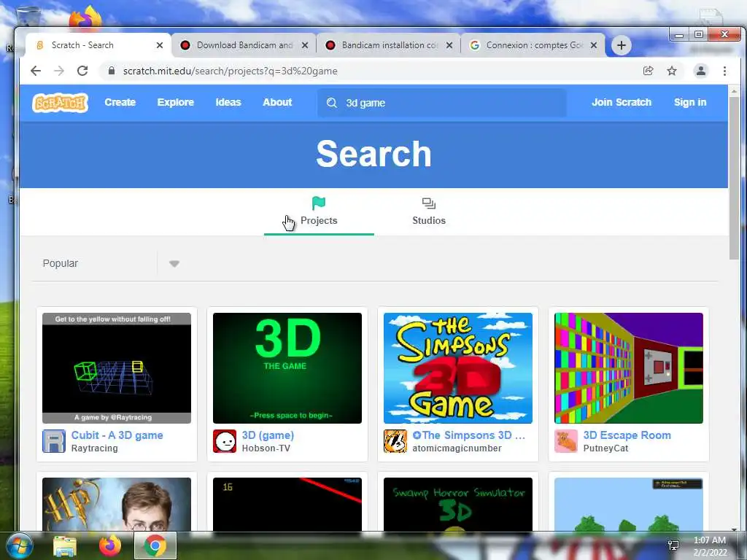Click the Chrome taskbar icon
The width and height of the screenshot is (747, 560).
point(155,545)
